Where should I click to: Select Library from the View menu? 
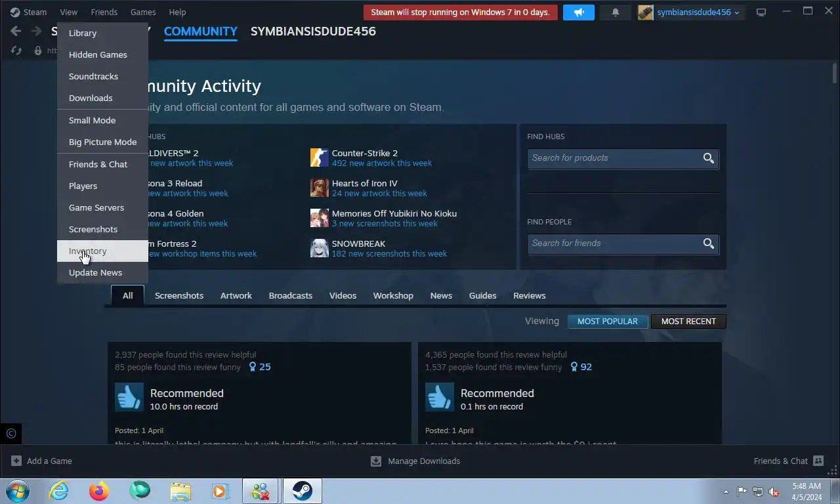pos(102,33)
